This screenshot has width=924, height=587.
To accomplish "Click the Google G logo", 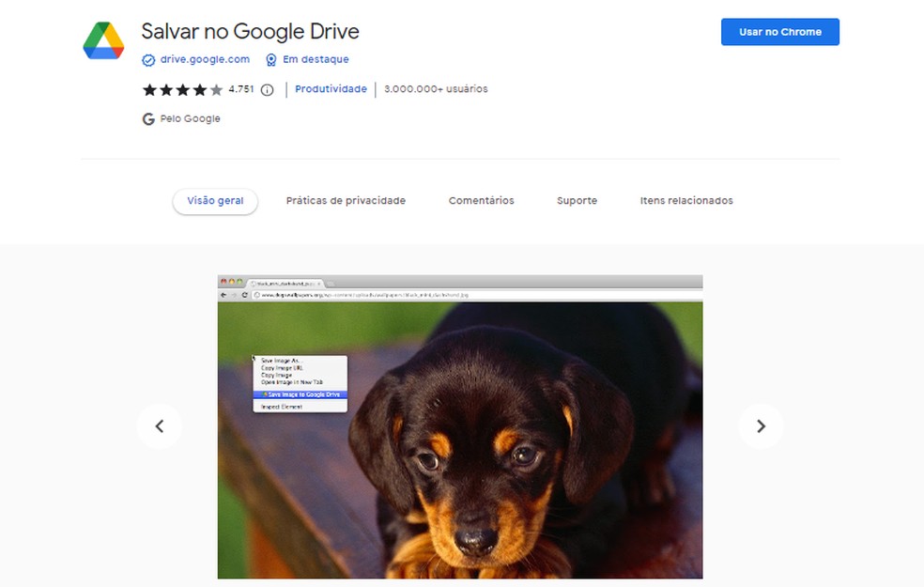I will (148, 119).
